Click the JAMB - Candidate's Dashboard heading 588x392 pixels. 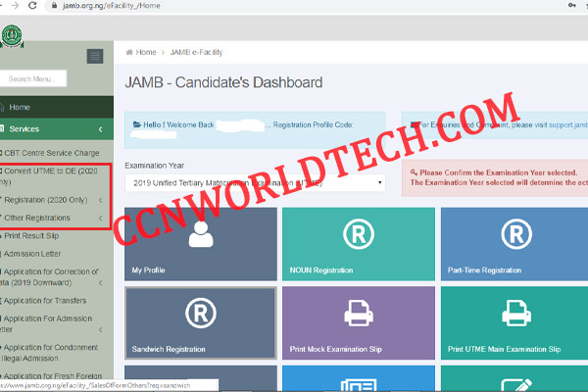[x=223, y=82]
